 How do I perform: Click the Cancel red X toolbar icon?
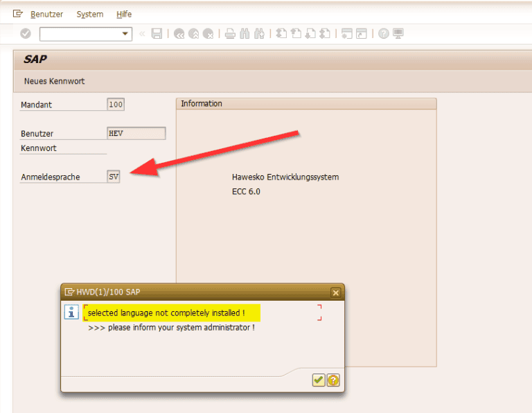tap(208, 33)
